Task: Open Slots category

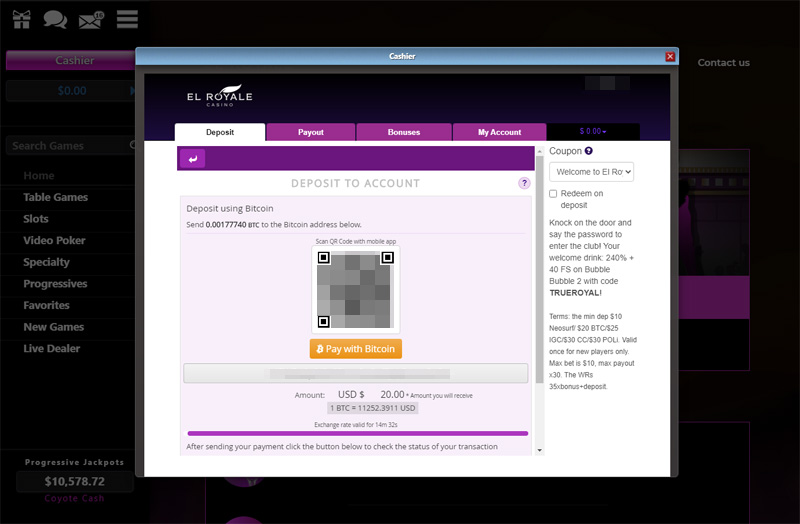Action: click(36, 219)
